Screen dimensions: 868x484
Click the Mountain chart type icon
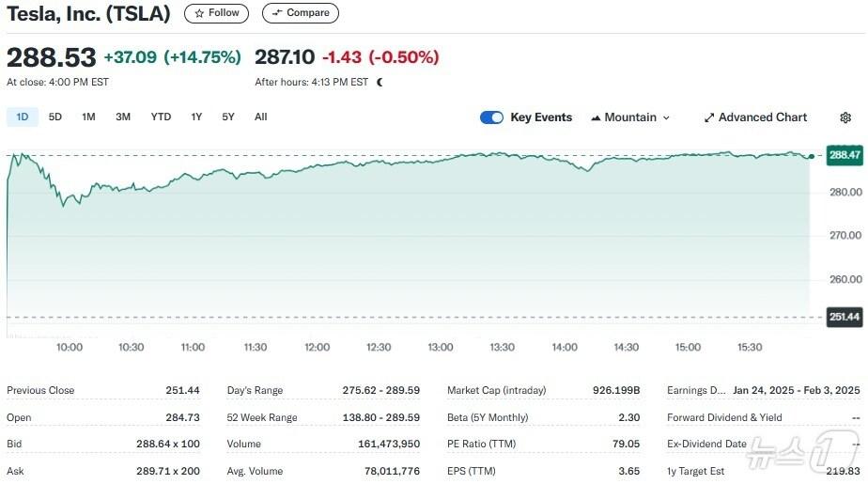(596, 117)
